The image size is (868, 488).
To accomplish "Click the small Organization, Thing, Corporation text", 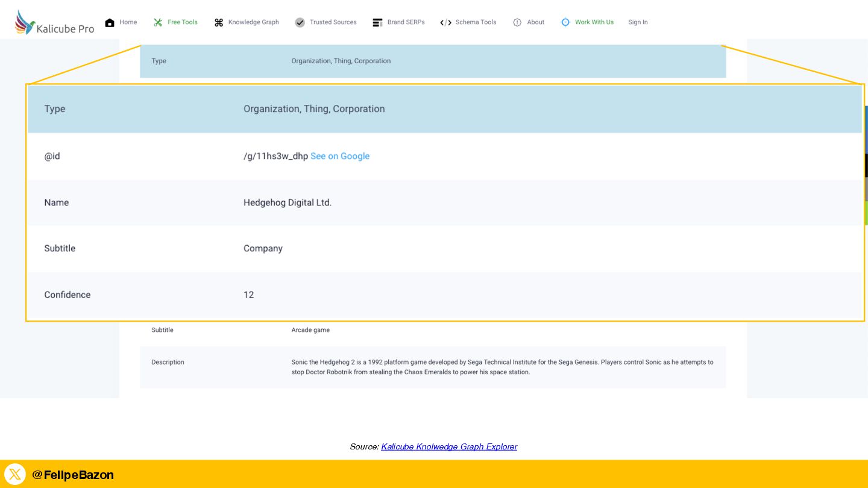I will pos(341,61).
